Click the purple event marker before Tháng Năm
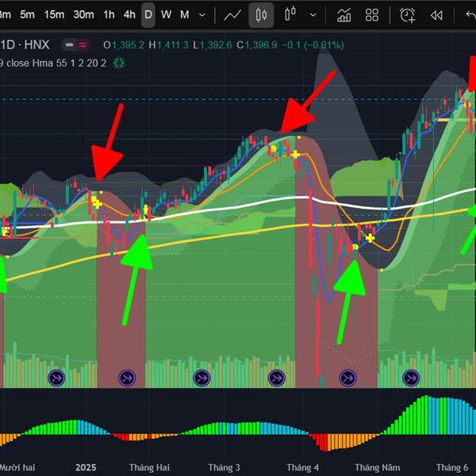Viewport: 476px width, 476px height. click(347, 378)
